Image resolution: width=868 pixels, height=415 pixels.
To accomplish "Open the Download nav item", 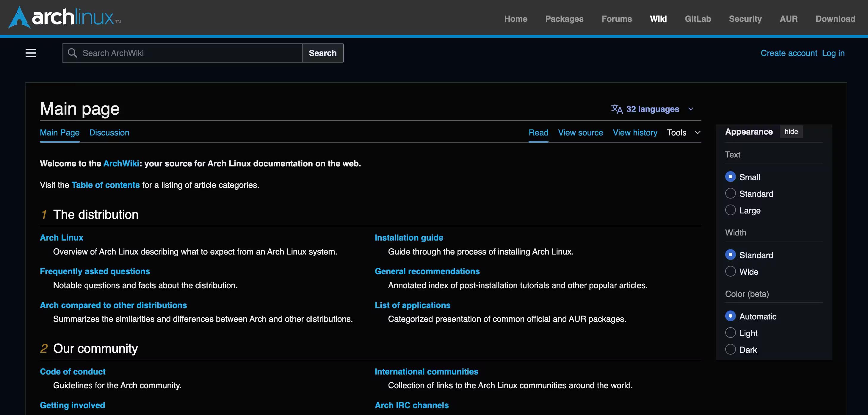I will [835, 19].
